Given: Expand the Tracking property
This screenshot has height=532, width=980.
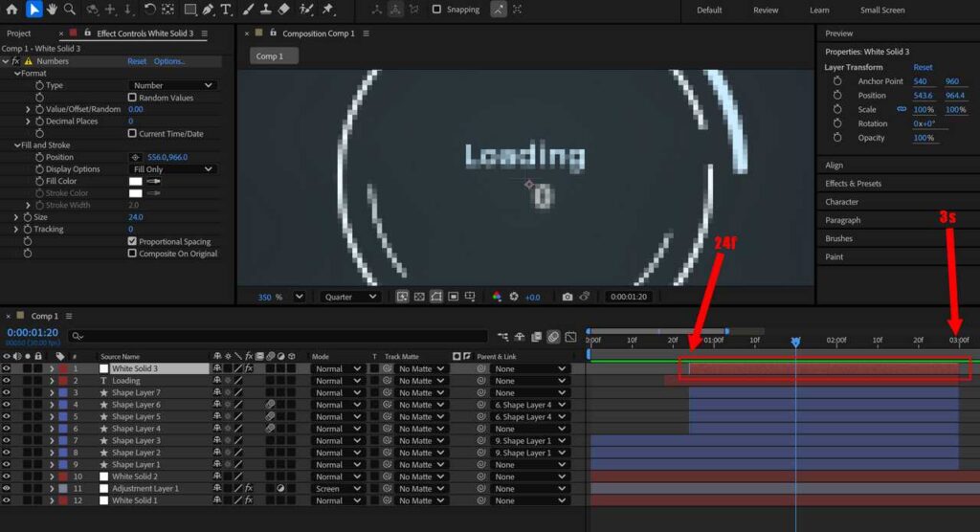Looking at the screenshot, I should pos(16,229).
